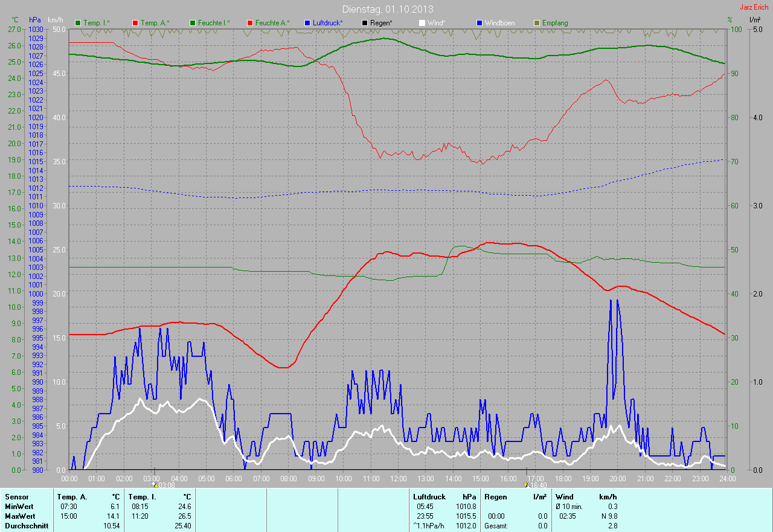This screenshot has height=532, width=773.
Task: Click the olive Empfang legend square
Action: coord(537,23)
